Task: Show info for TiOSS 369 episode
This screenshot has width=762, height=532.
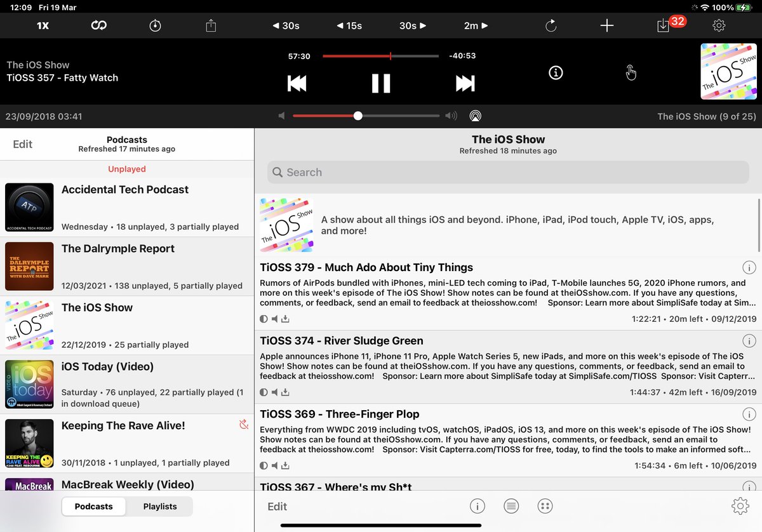Action: (749, 415)
